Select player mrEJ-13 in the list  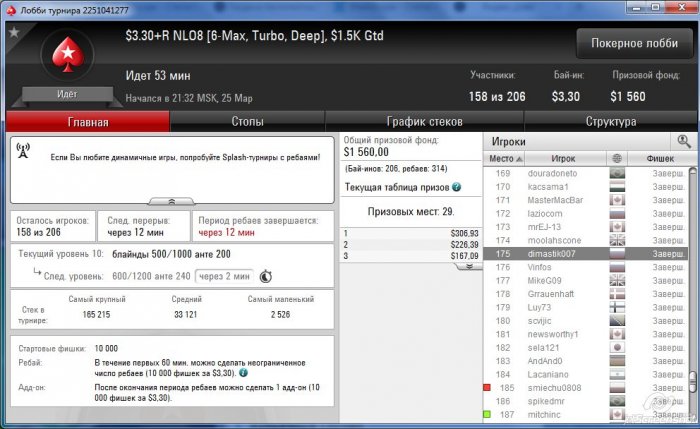[x=586, y=227]
